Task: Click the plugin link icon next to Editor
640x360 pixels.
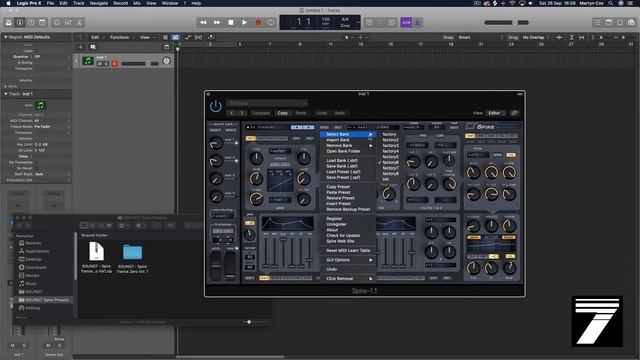Action: [x=515, y=113]
